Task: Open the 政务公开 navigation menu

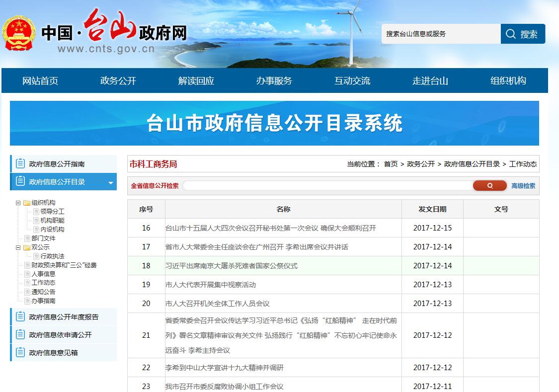Action: pos(118,80)
